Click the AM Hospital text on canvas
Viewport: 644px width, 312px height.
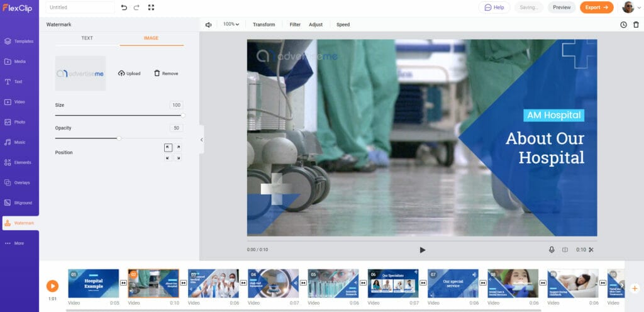pos(553,115)
